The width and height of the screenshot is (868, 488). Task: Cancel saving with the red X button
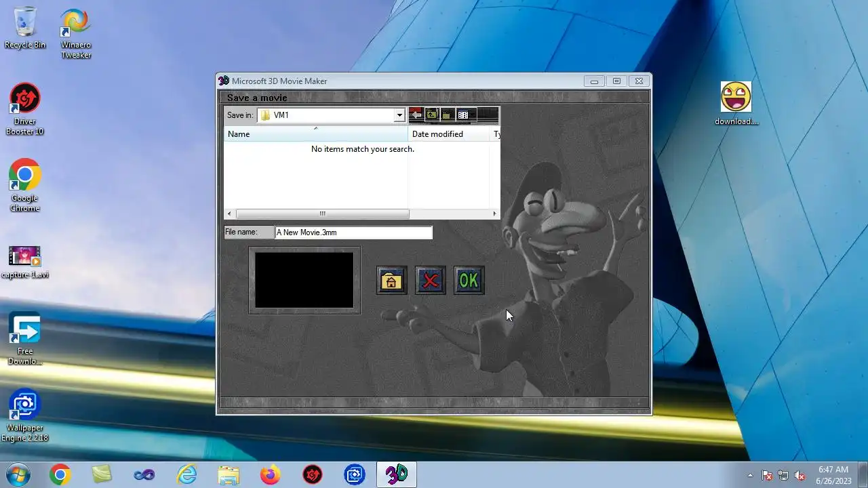click(x=430, y=280)
